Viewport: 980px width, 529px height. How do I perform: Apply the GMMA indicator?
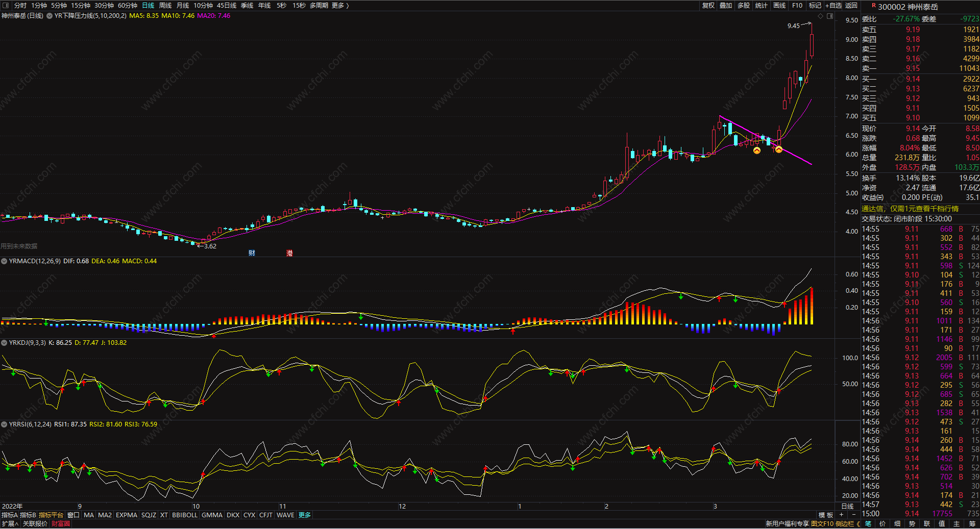coord(212,515)
